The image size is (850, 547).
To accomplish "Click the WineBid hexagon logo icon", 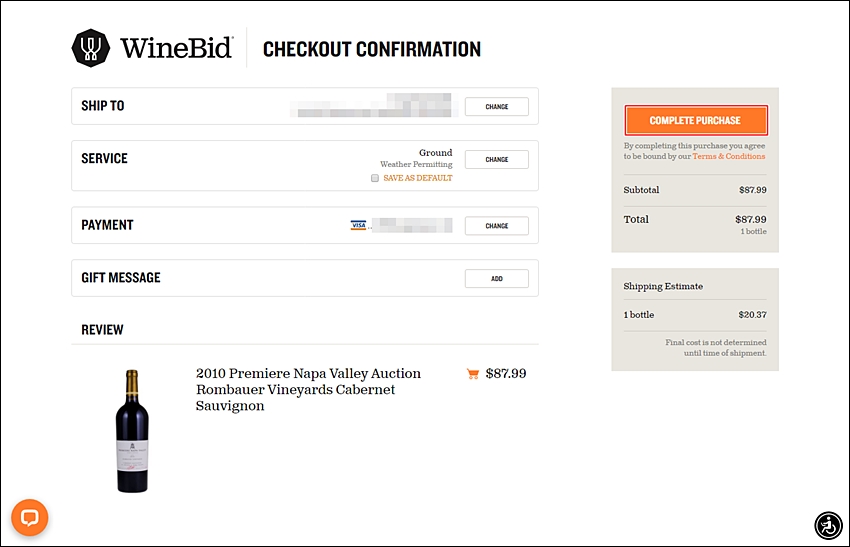I will coord(91,48).
